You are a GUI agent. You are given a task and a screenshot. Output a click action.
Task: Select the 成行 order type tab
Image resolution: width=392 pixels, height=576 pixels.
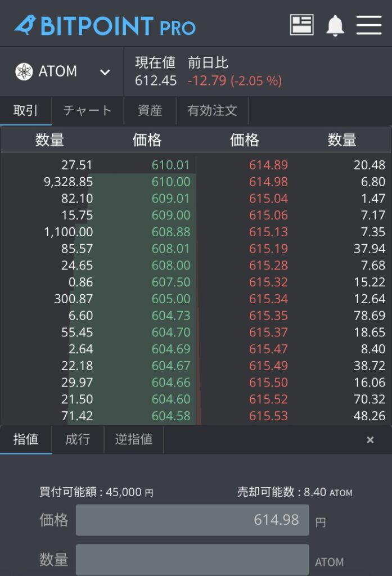click(x=78, y=439)
